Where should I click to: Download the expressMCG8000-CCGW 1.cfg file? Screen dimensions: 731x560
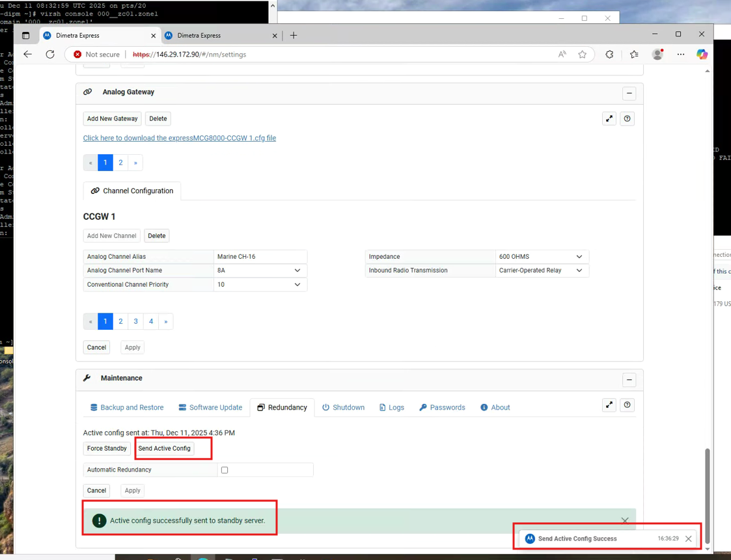point(180,138)
